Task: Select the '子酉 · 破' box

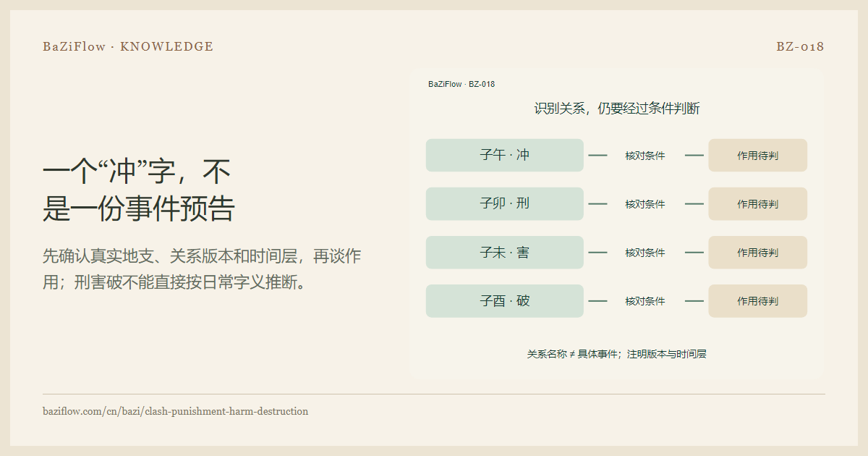Action: coord(505,300)
